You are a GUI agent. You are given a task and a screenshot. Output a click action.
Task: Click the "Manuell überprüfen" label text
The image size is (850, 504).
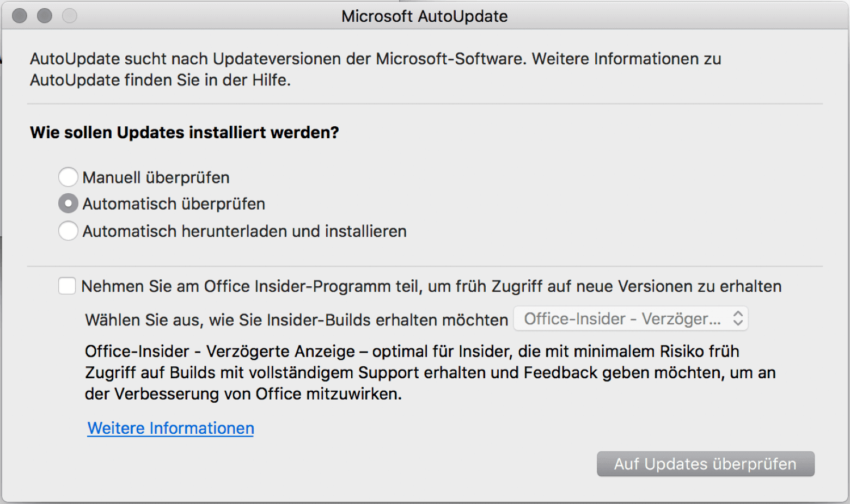click(x=156, y=177)
